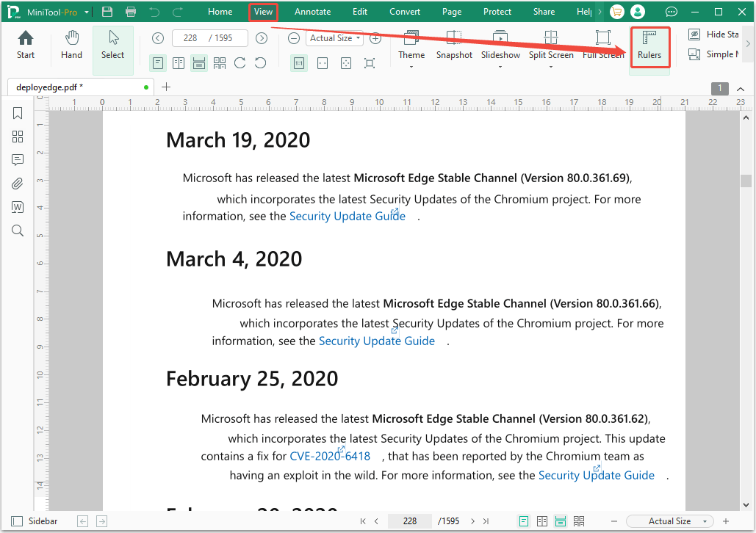This screenshot has width=756, height=533.
Task: Open the Search sidebar panel
Action: point(18,231)
